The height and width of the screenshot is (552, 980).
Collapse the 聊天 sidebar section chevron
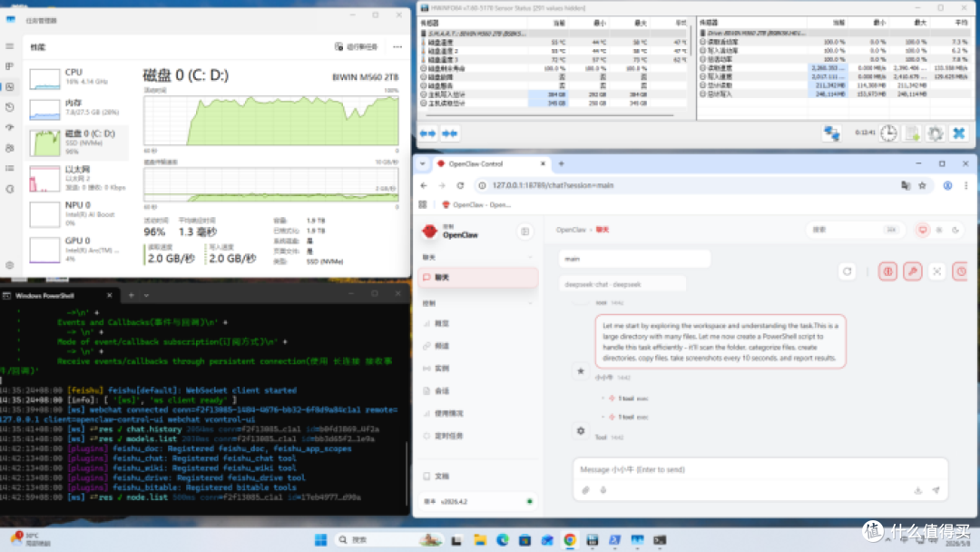point(531,258)
